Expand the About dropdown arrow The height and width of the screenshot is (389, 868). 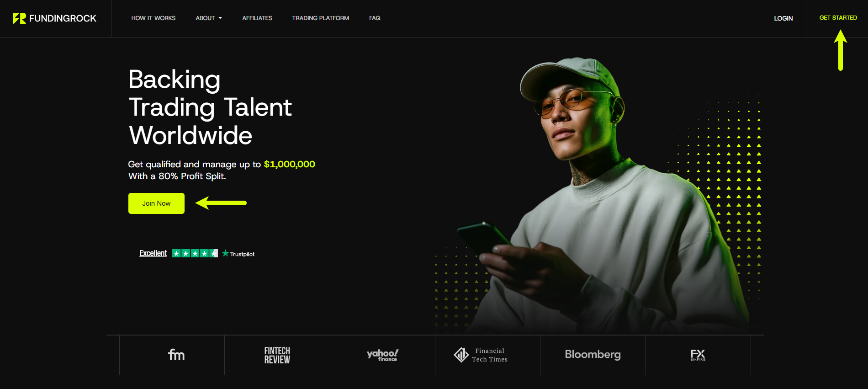click(x=220, y=18)
